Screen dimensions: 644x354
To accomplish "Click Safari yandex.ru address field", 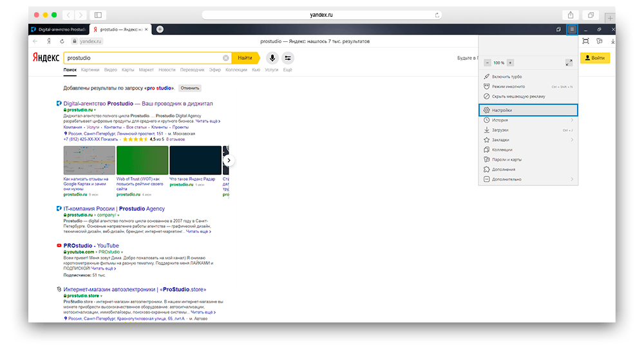I will coord(321,15).
